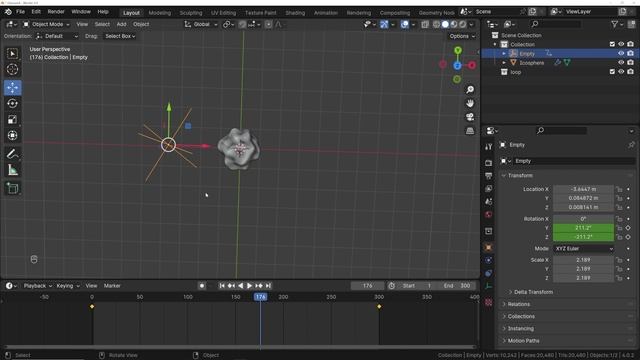Toggle the camera view icon

(x=470, y=117)
